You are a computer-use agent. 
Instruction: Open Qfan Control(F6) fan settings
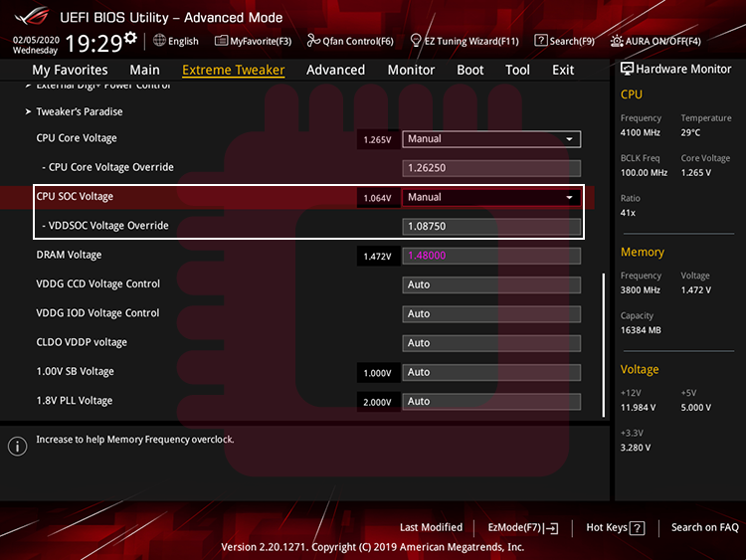(x=350, y=41)
